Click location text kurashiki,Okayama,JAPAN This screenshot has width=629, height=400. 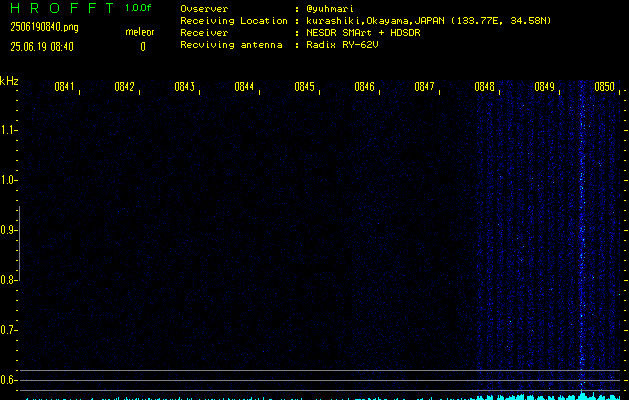coord(377,21)
